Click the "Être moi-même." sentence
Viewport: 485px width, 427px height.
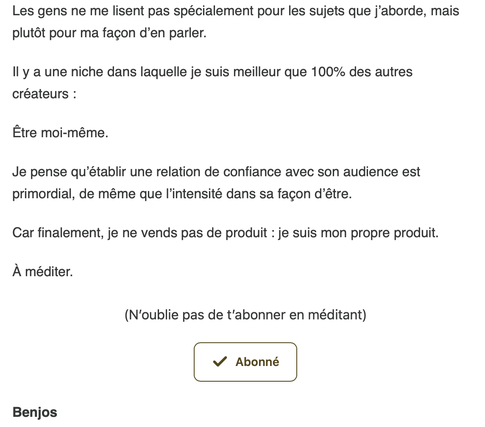pyautogui.click(x=60, y=133)
